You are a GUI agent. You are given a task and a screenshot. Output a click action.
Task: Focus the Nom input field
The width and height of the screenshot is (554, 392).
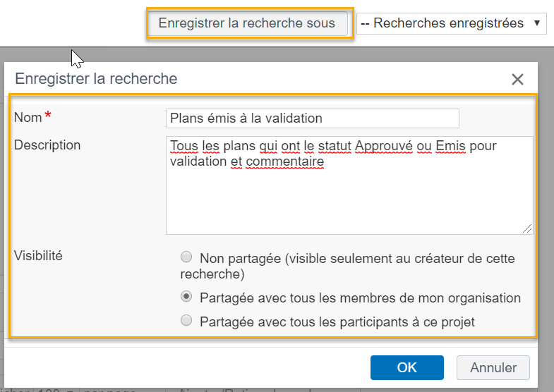(x=313, y=118)
